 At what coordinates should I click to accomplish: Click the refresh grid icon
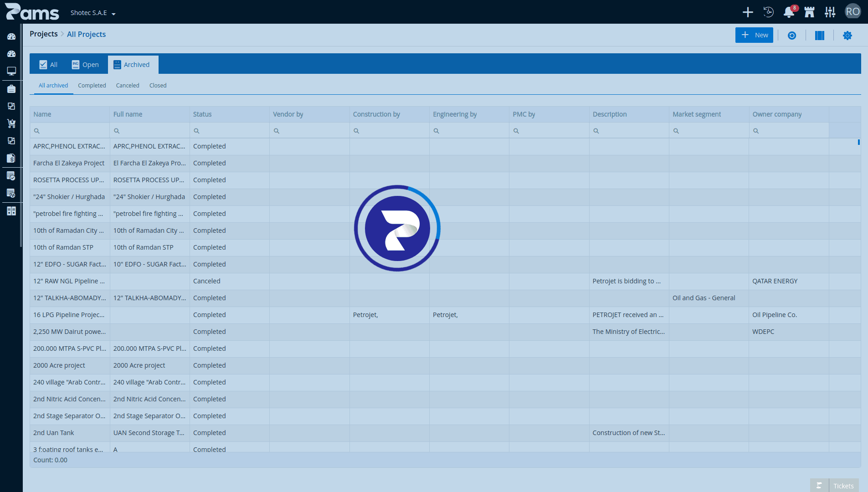[x=792, y=36]
